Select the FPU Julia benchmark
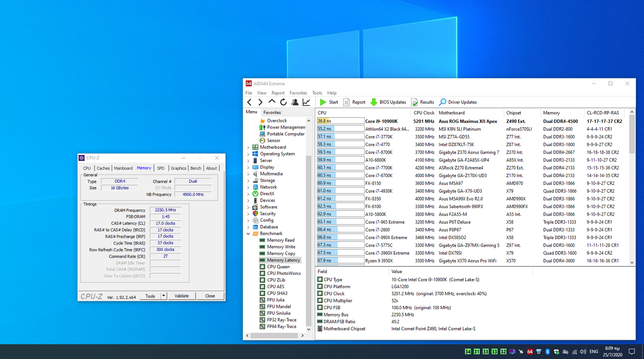Image resolution: width=644 pixels, height=359 pixels. [276, 300]
